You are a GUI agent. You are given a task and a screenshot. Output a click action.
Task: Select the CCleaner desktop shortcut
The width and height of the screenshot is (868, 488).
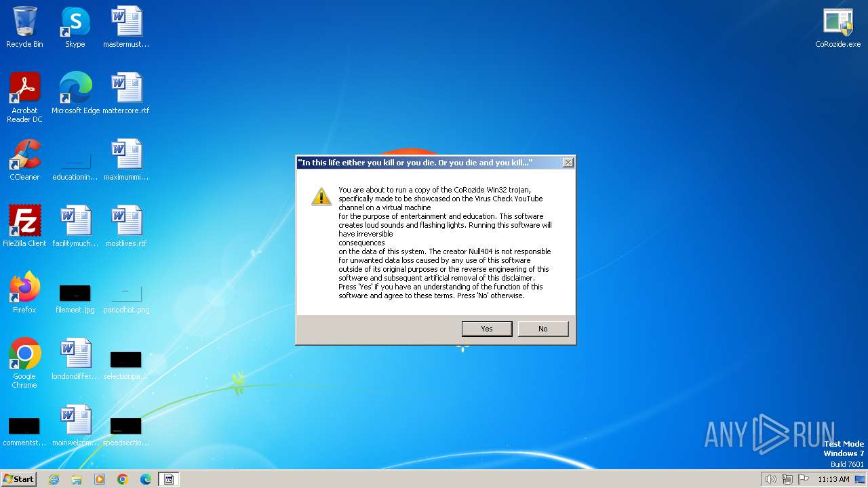click(x=24, y=160)
